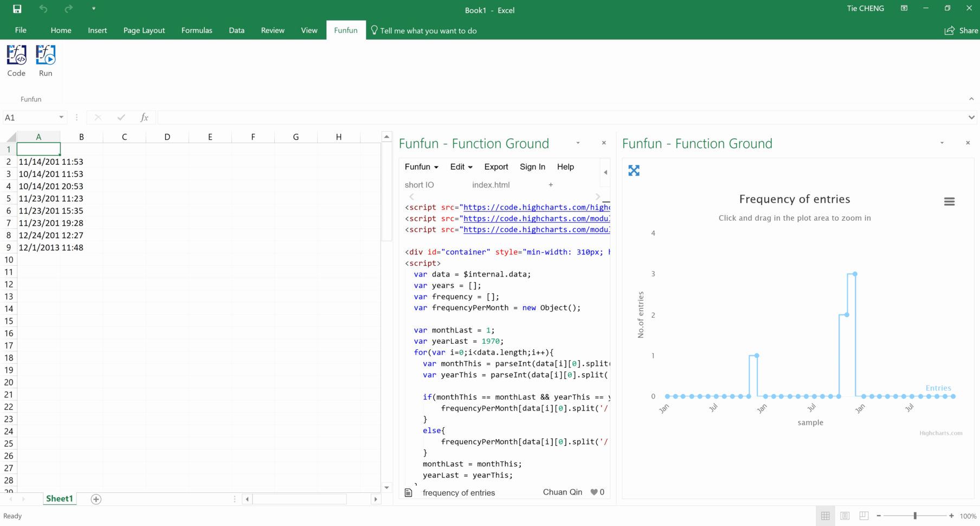Open the Funfun dropdown menu in editor
This screenshot has height=526, width=980.
tap(421, 167)
